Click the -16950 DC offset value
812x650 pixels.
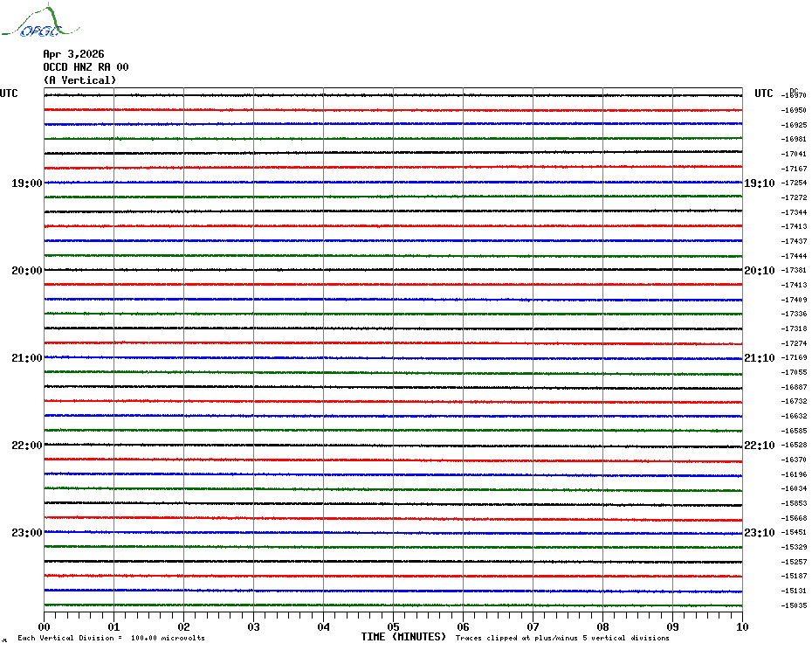(795, 111)
